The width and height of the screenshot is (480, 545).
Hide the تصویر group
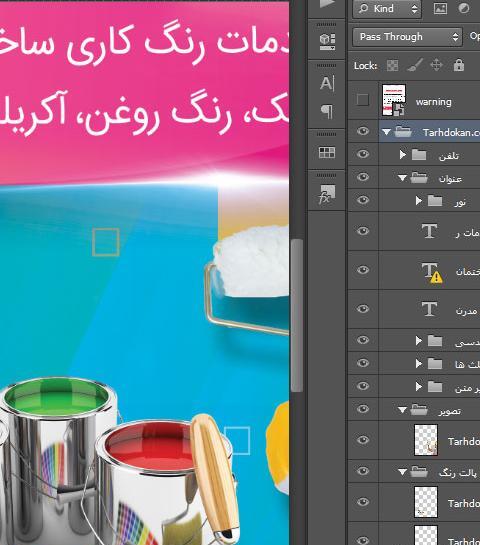click(363, 409)
